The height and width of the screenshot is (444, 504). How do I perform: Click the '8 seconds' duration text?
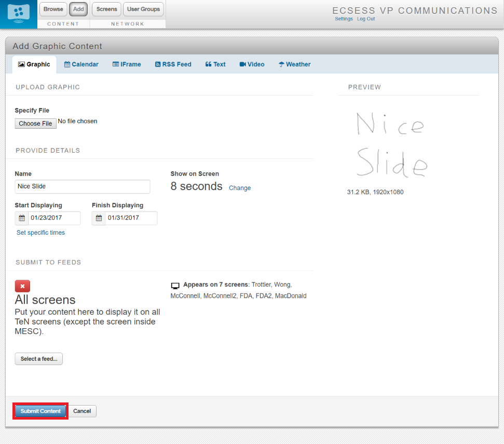[196, 186]
